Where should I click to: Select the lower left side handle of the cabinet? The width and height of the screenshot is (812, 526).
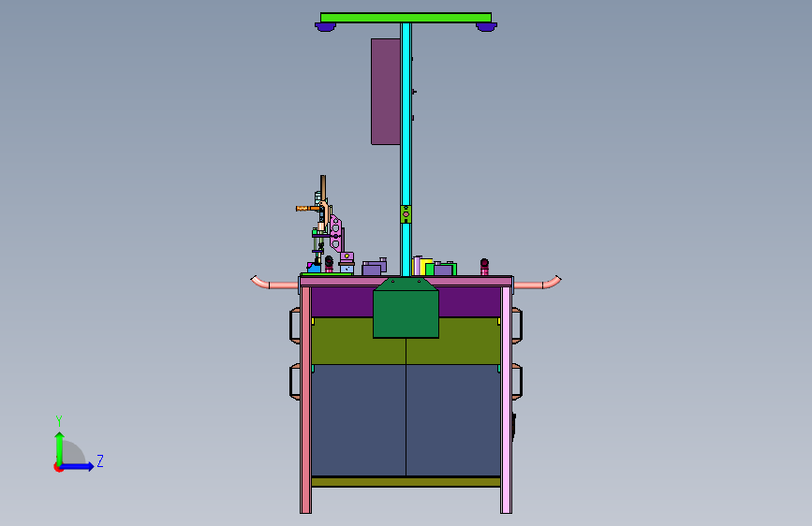(295, 382)
